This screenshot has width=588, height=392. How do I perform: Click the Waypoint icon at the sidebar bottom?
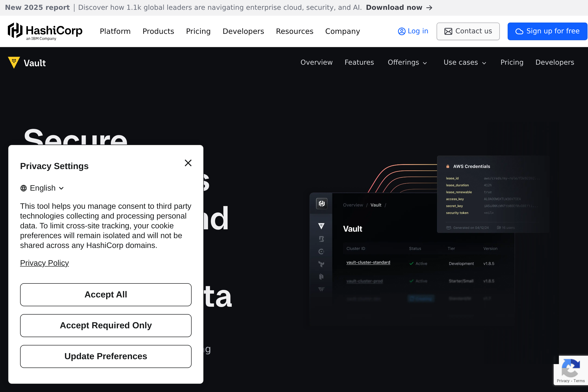pos(321,289)
